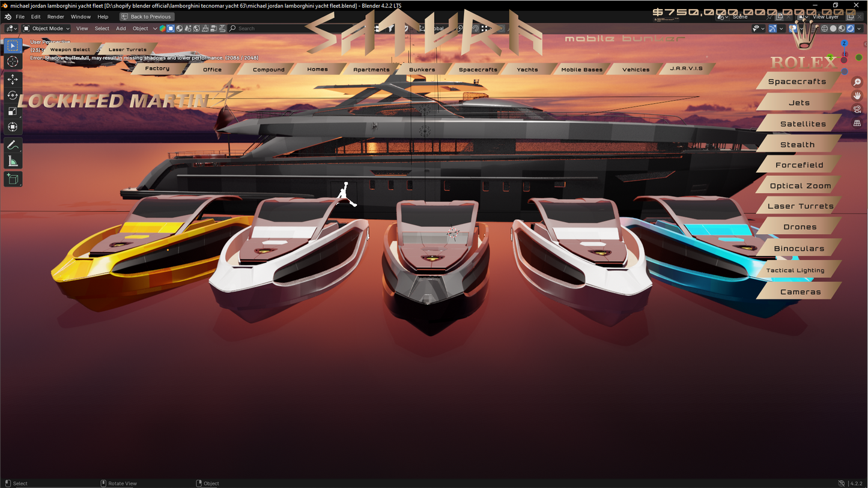Open the Render menu
Image resolution: width=868 pixels, height=488 pixels.
pos(55,17)
